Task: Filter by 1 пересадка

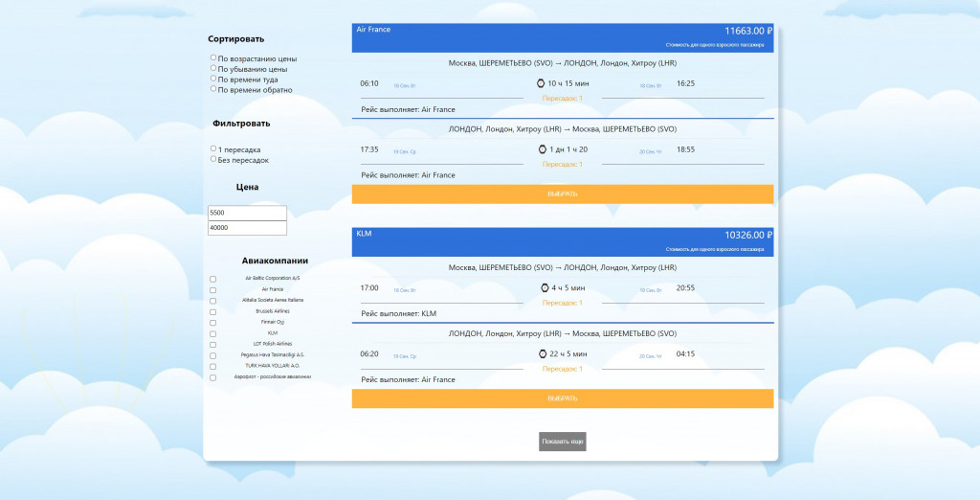Action: click(x=213, y=148)
